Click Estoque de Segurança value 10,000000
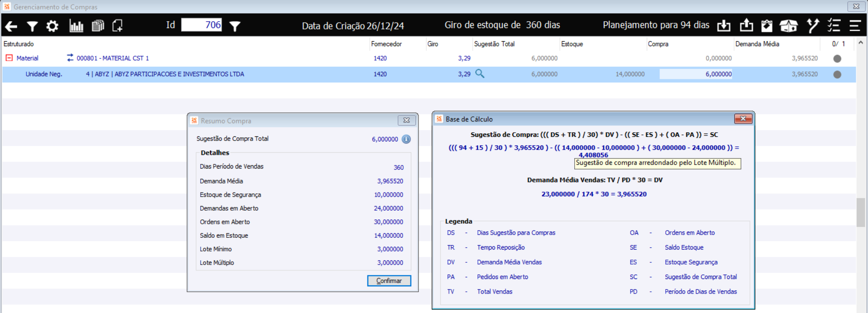The image size is (868, 313). tap(388, 195)
